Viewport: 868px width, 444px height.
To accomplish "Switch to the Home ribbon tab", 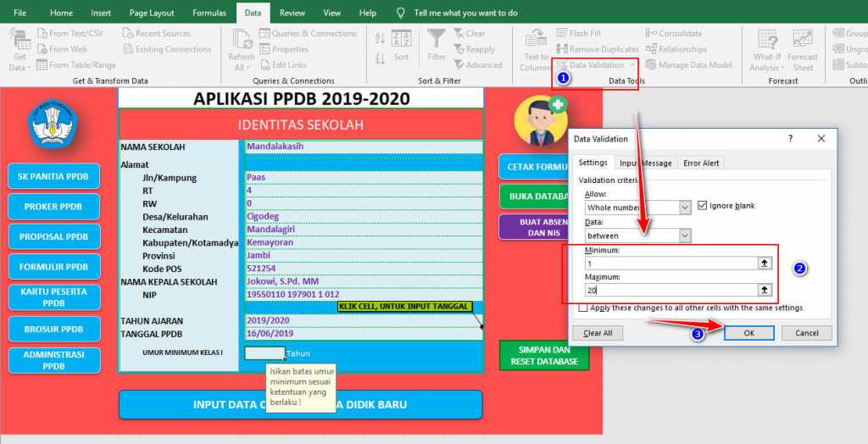I will point(61,13).
